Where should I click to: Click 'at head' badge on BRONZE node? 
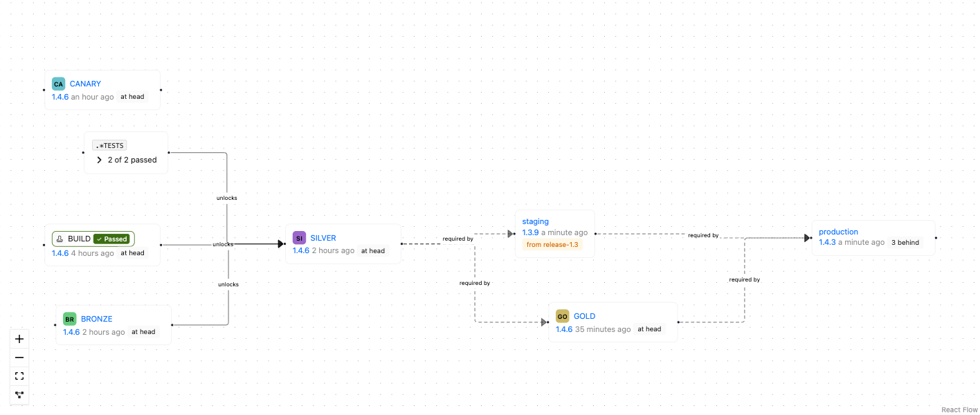[143, 332]
